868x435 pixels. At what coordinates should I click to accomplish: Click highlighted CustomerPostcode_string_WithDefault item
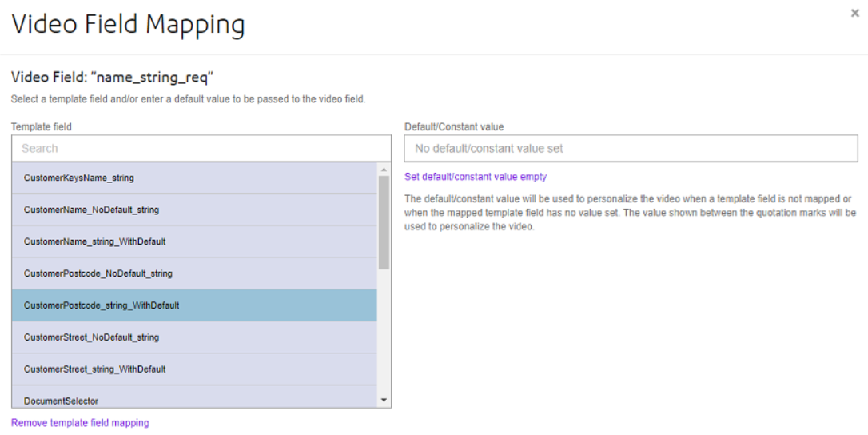(194, 305)
